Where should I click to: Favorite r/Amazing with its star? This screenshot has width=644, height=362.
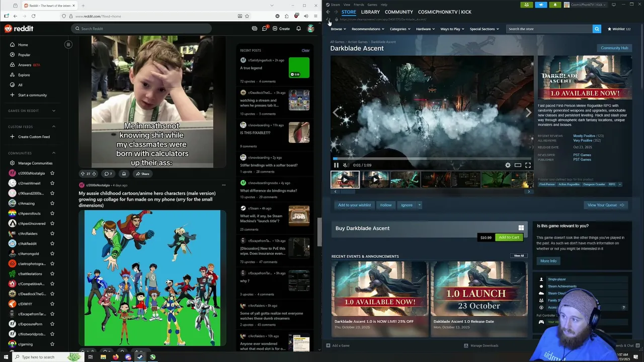tap(52, 203)
